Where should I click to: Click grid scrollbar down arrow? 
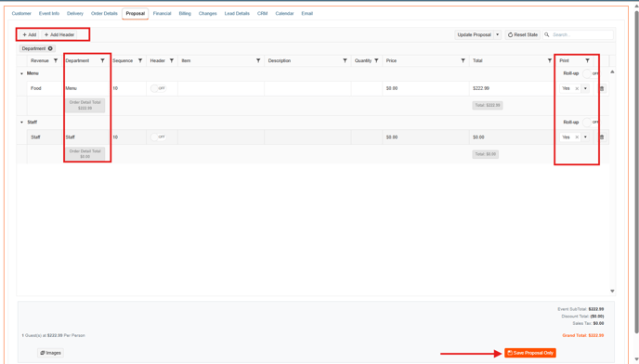612,291
